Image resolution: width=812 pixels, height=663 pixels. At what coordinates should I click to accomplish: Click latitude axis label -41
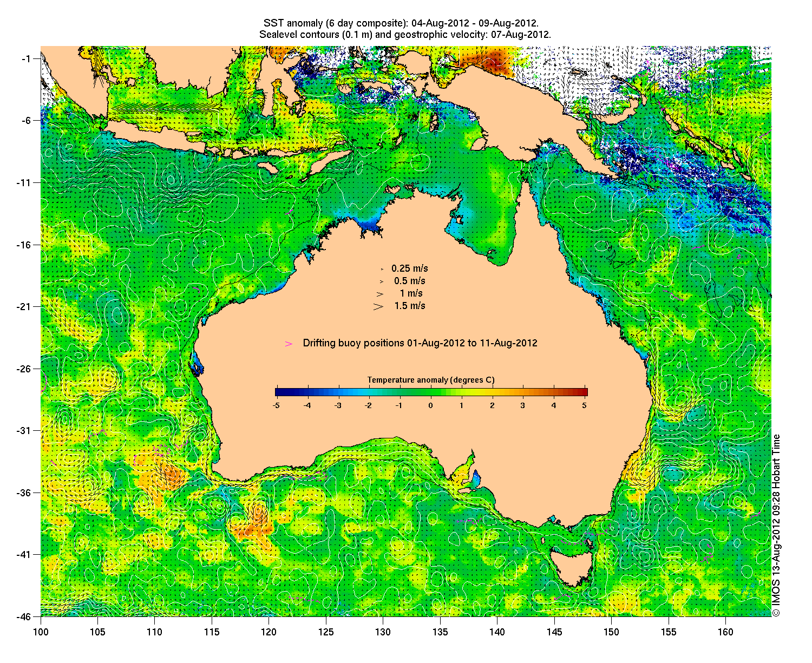(26, 555)
